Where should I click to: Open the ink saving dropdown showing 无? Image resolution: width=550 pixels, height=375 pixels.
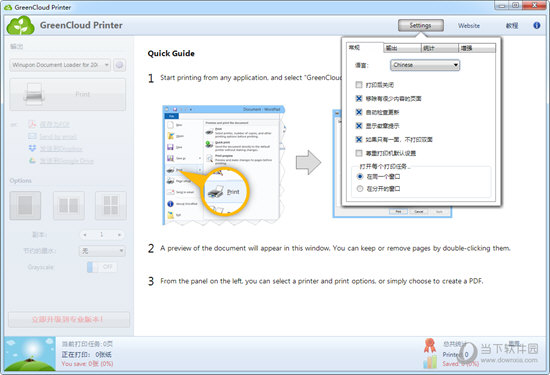(102, 251)
